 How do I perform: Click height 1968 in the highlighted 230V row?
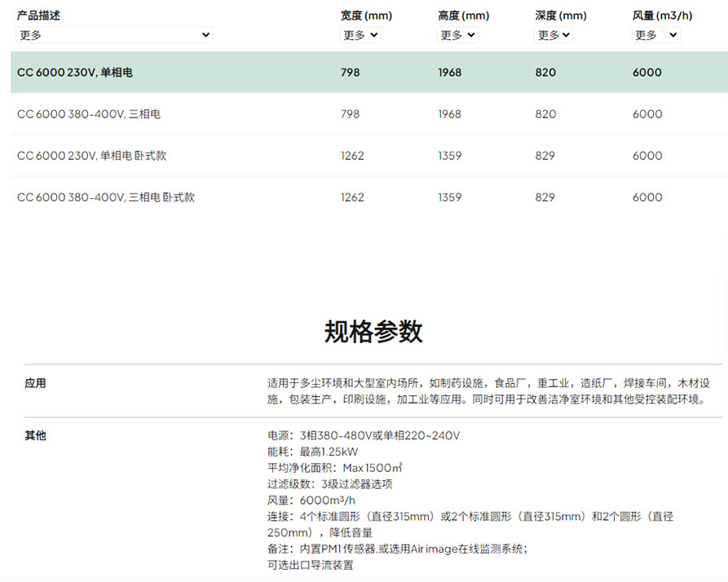(x=449, y=73)
